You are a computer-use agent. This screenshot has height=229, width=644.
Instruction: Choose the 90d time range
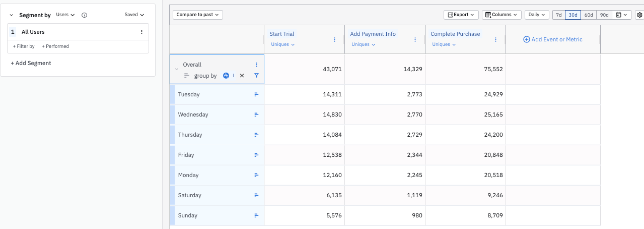coord(604,15)
